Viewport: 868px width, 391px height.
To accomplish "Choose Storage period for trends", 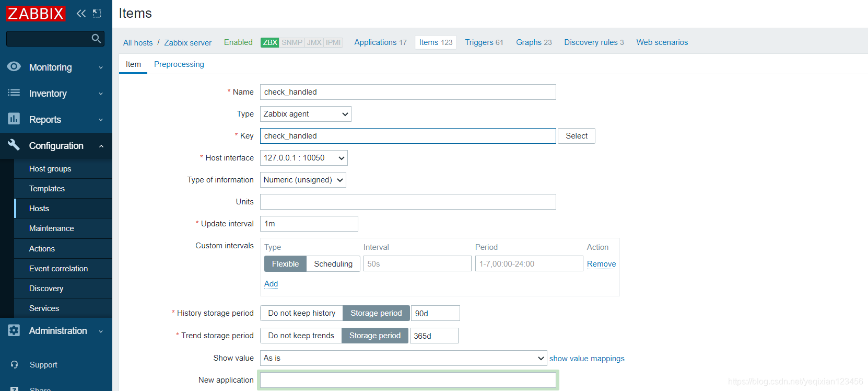I will (375, 335).
